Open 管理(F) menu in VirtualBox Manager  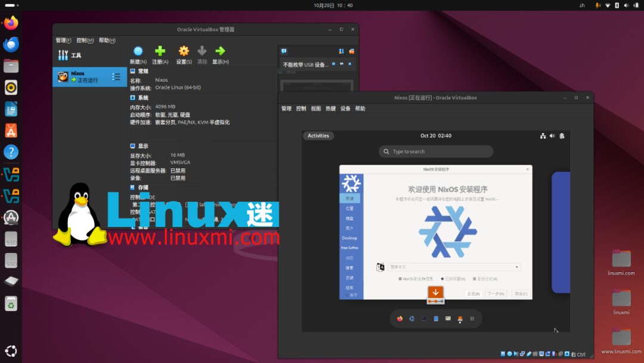click(63, 40)
